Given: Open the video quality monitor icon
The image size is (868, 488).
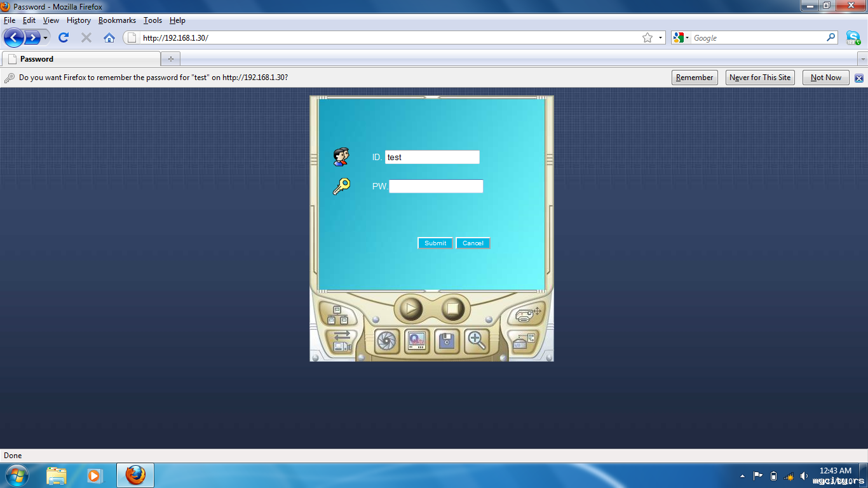Looking at the screenshot, I should (x=417, y=341).
